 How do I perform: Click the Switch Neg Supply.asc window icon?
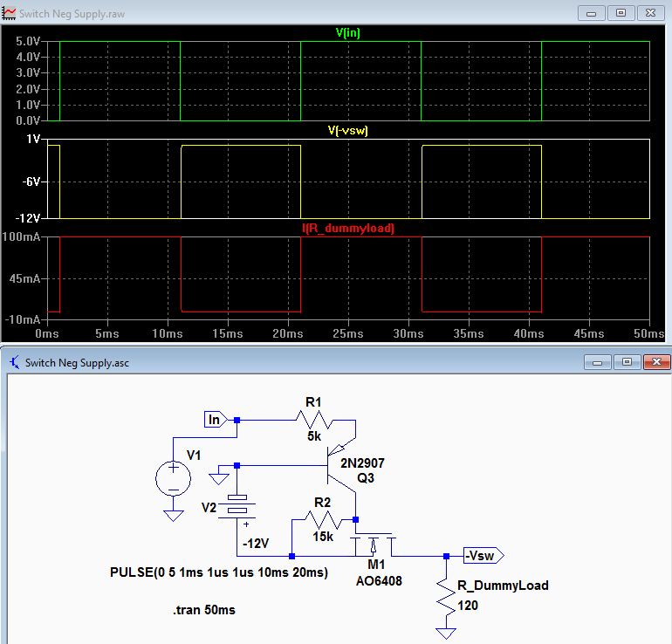pyautogui.click(x=15, y=362)
